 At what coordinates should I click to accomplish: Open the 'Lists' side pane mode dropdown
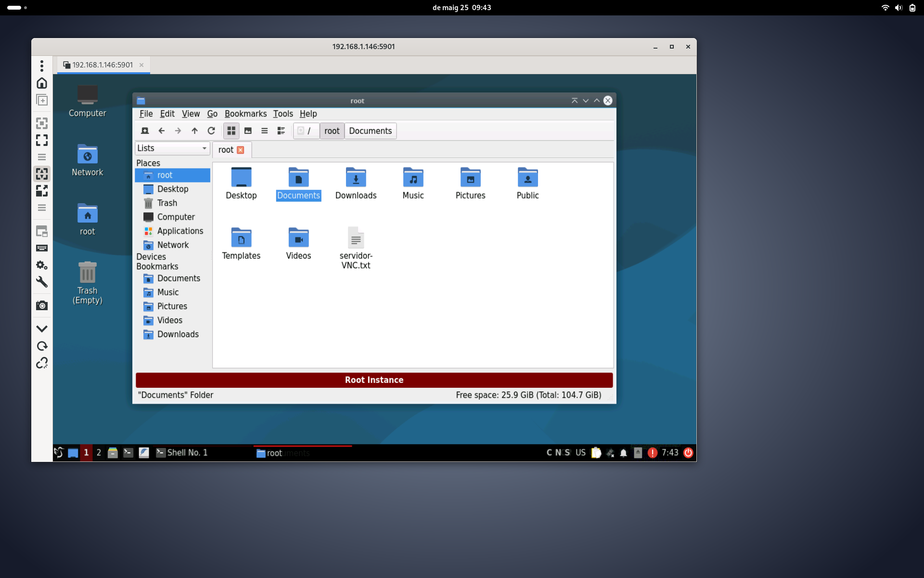[172, 148]
